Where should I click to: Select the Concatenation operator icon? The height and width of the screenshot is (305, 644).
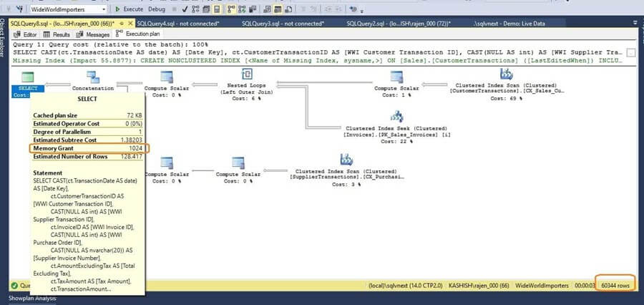(92, 77)
